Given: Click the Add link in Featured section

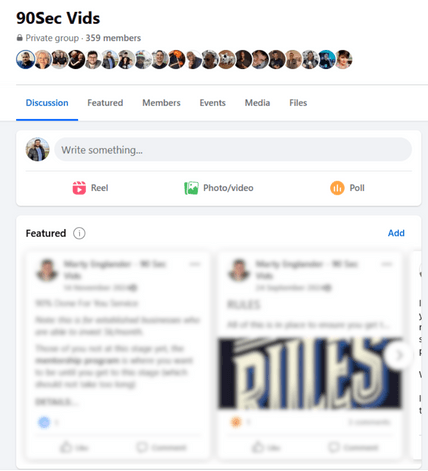Looking at the screenshot, I should tap(396, 233).
